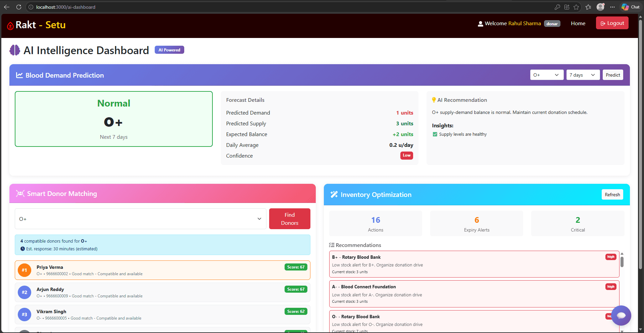Open the Copilot Chat button
644x333 pixels.
[x=631, y=7]
